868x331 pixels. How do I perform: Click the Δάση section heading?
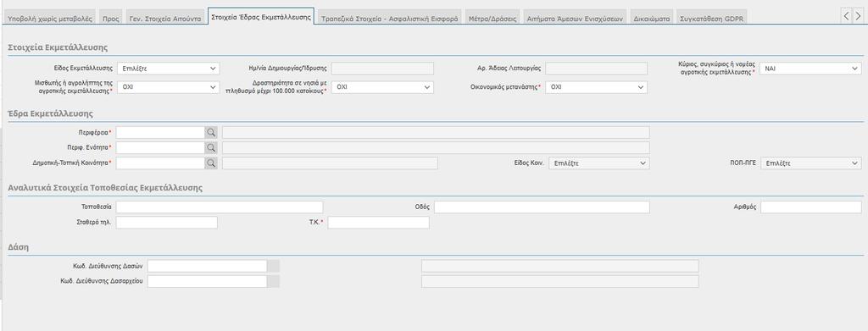[x=19, y=247]
